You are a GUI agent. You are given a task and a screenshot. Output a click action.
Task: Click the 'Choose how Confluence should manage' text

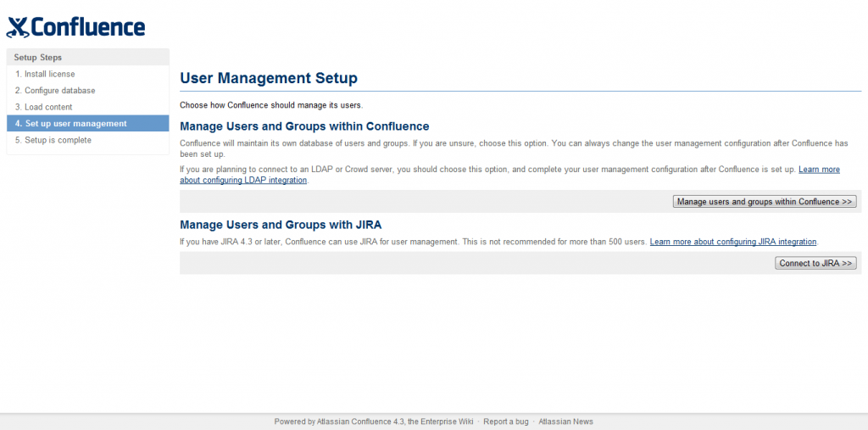271,105
